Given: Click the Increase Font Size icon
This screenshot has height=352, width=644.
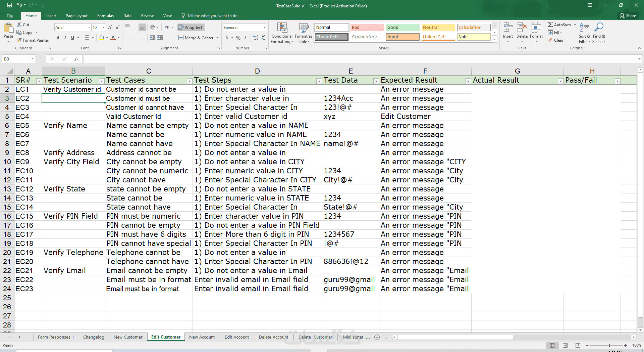Looking at the screenshot, I should pyautogui.click(x=110, y=27).
